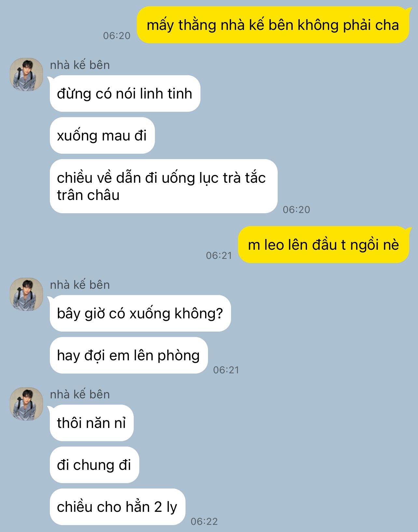Select message about 'lục trà tắc trân châu'
Viewport: 418px width, 532px height.
click(163, 186)
